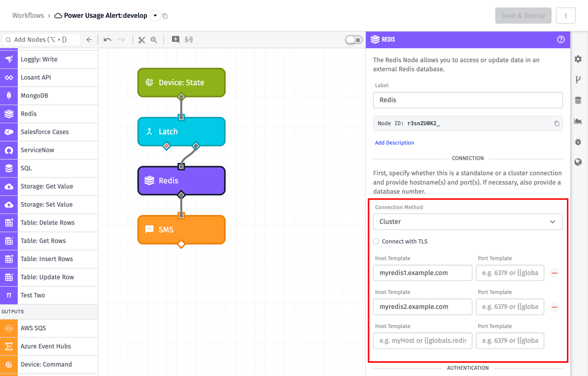588x376 pixels.
Task: Collapse the node palette with left arrow
Action: click(89, 40)
